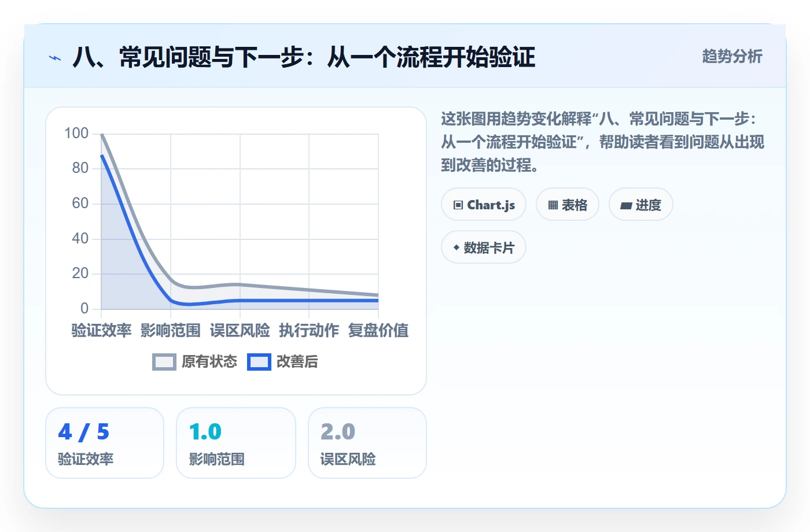
Task: Click the progress bar icon in 进度 tag
Action: pos(626,205)
